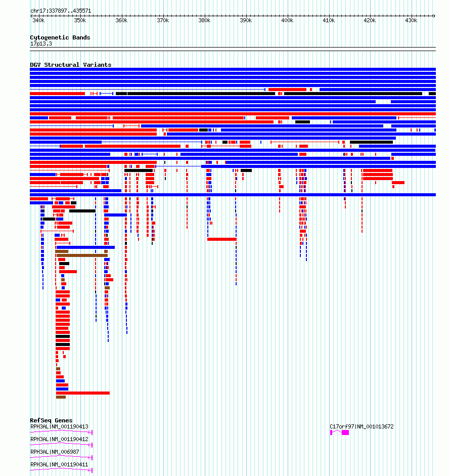Viewport: 450px width, 476px height.
Task: Select the magenta C17orf97 gene glyph
Action: (340, 432)
